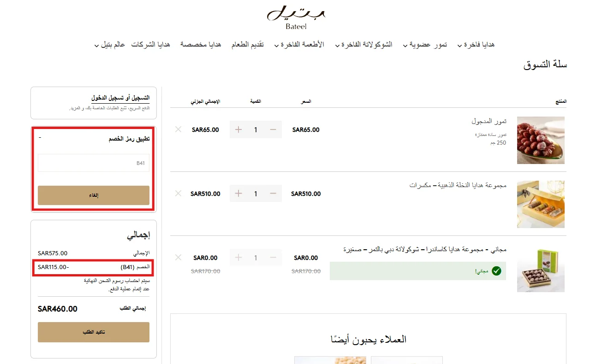Open the free كاساندرا gift product link

pyautogui.click(x=424, y=249)
